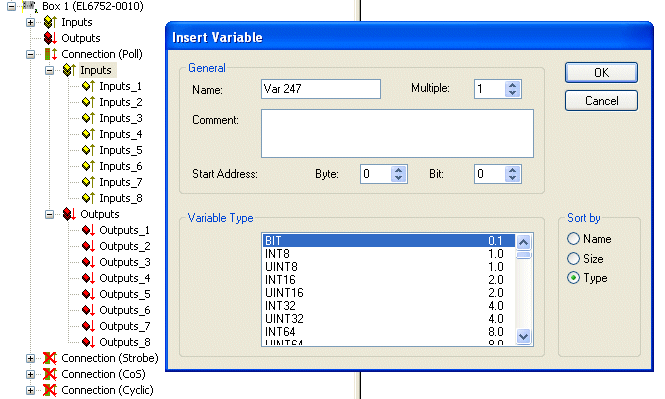Click the Connection (Poll) icon
Viewport: 665px width, 399px height.
click(50, 54)
